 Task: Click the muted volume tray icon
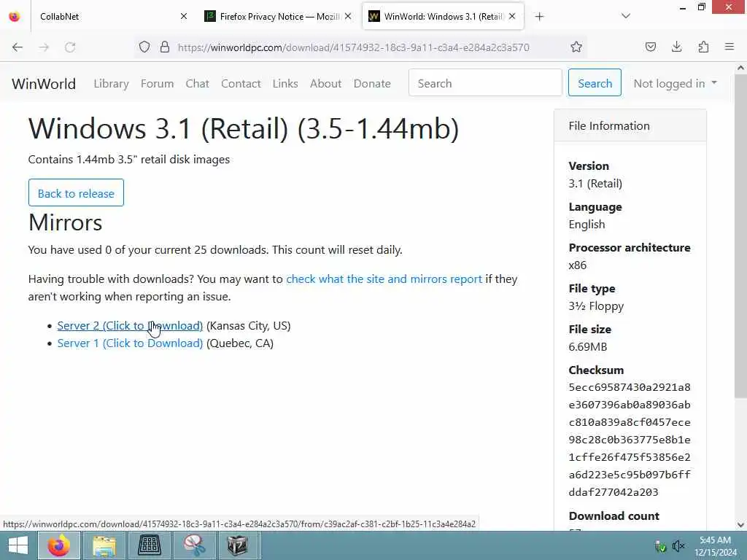click(x=678, y=546)
